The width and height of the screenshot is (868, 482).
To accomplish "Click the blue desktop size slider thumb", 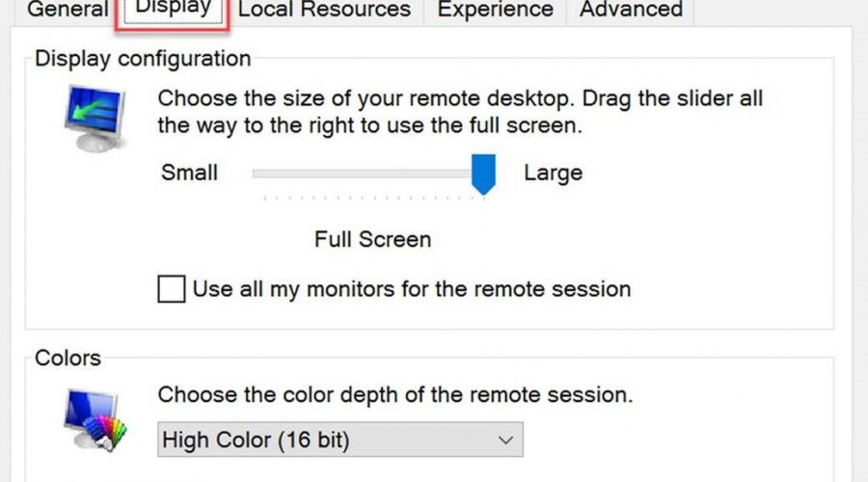I will point(483,174).
